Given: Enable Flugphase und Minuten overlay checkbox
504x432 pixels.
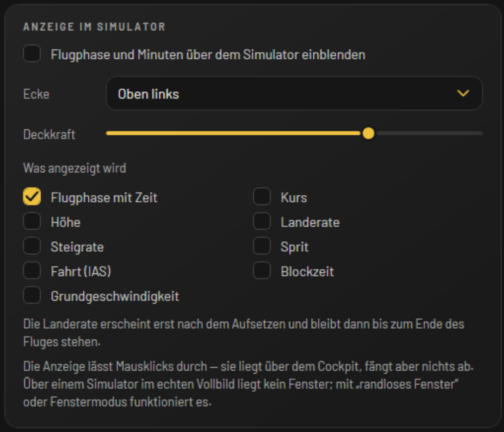Looking at the screenshot, I should tap(32, 53).
